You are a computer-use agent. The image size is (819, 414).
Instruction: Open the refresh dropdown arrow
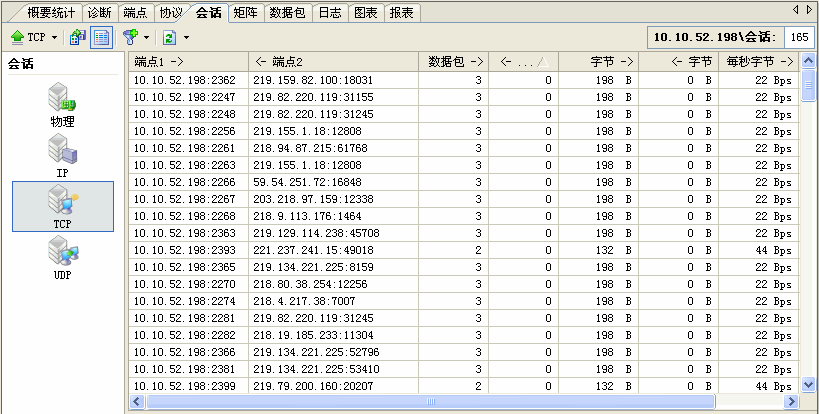coord(186,38)
